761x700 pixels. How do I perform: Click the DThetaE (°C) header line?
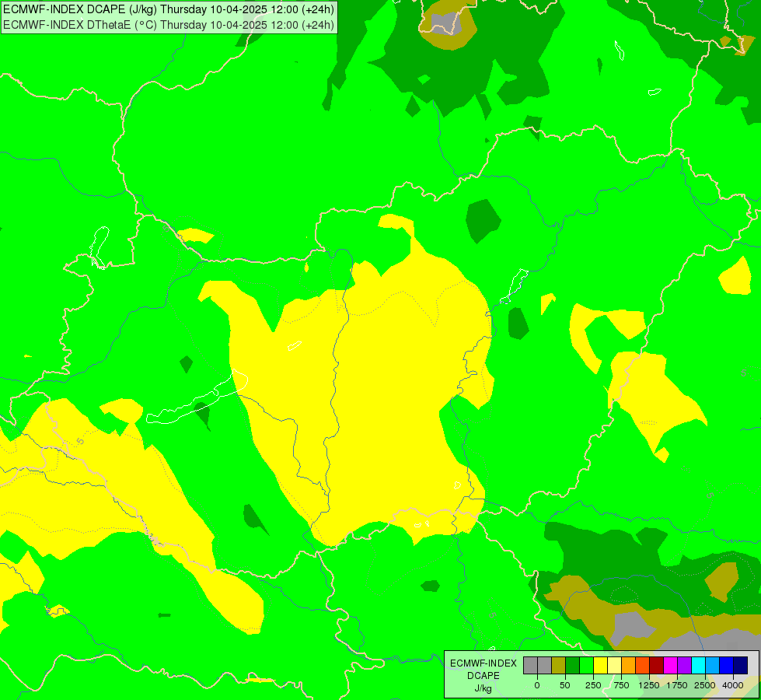point(169,24)
